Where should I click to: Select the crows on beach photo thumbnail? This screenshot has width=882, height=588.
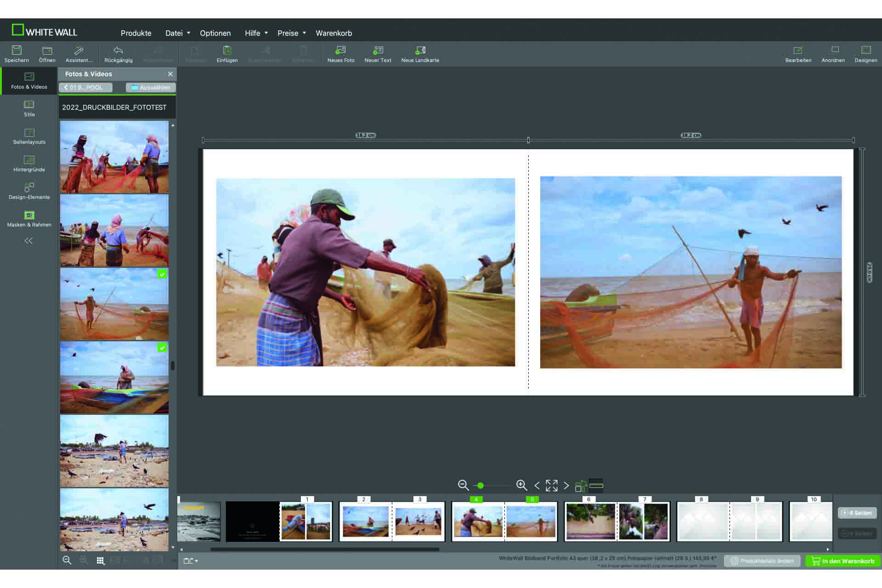114,451
